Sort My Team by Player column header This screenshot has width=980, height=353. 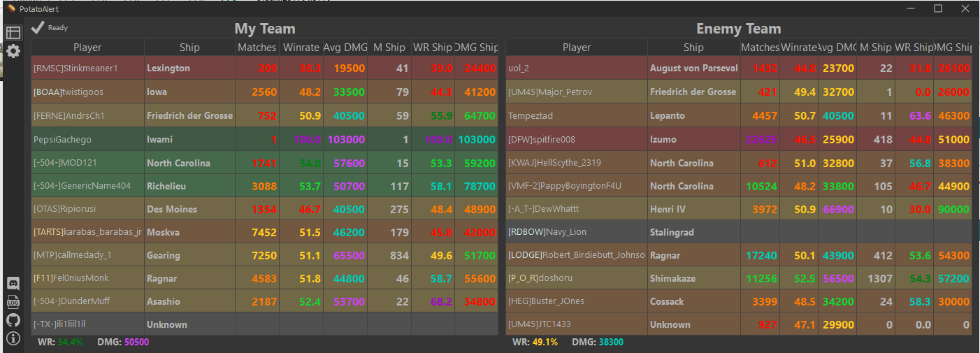87,48
